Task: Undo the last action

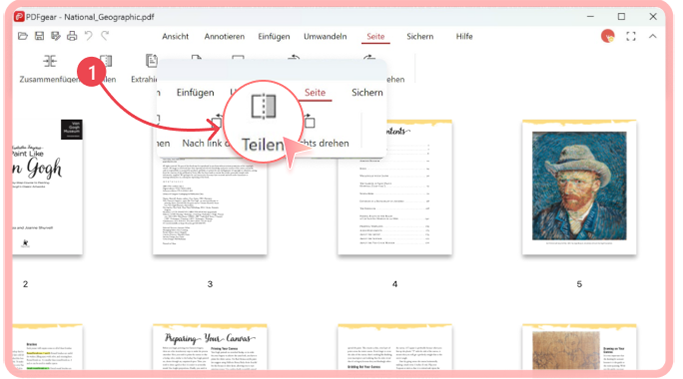Action: [88, 36]
